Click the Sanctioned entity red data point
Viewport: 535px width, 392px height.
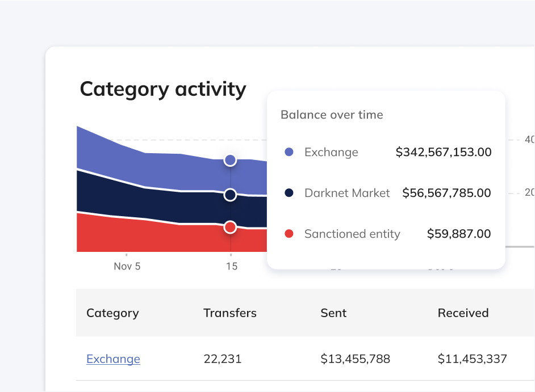(x=230, y=227)
